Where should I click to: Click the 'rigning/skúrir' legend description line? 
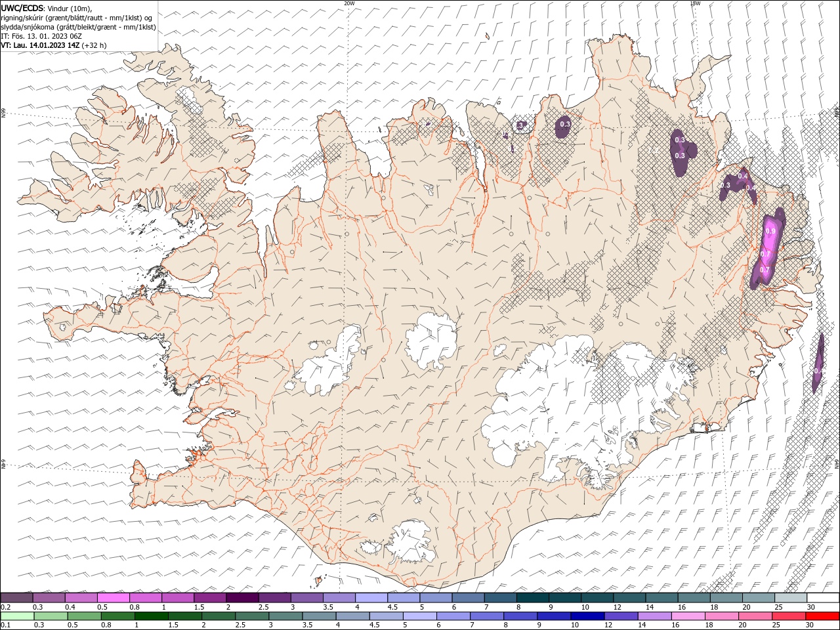click(x=77, y=18)
